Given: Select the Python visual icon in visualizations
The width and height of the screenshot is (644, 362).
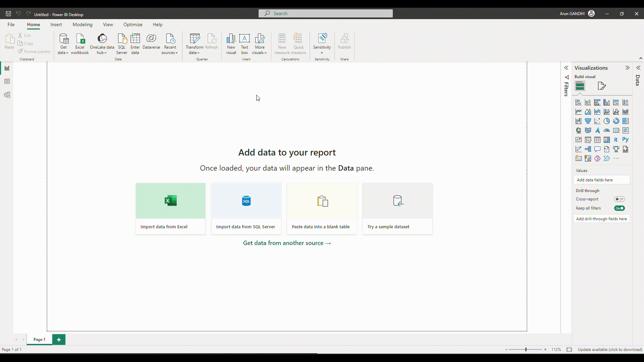Looking at the screenshot, I should [x=626, y=140].
